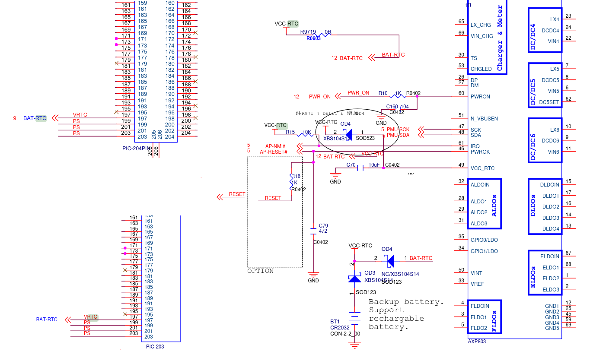This screenshot has height=364, width=593.
Task: Click the DC/DC4 block label
Action: 533,36
